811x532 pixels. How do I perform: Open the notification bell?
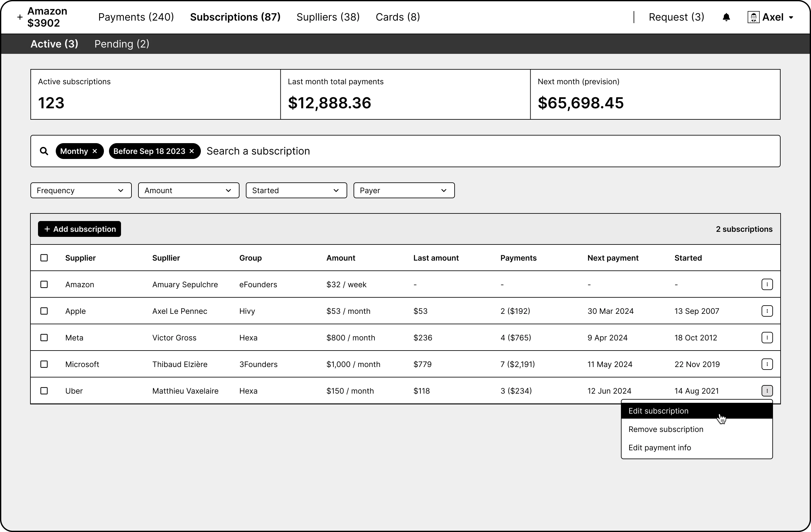coord(726,17)
